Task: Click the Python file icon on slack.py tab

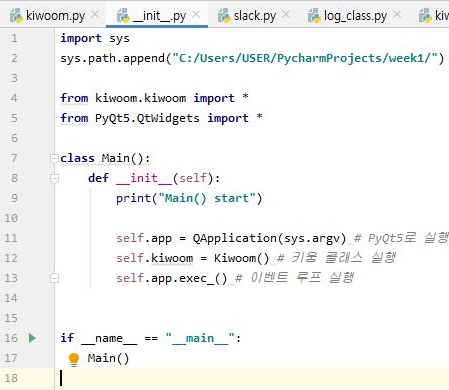Action: 224,16
